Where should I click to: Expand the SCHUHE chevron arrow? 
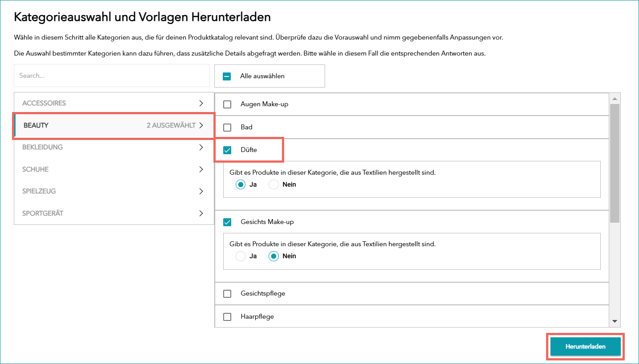[201, 169]
